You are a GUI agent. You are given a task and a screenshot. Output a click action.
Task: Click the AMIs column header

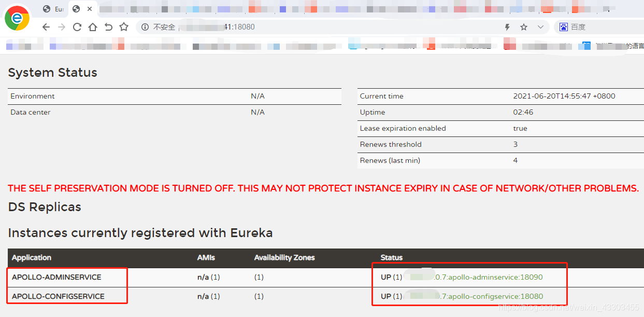(x=206, y=257)
